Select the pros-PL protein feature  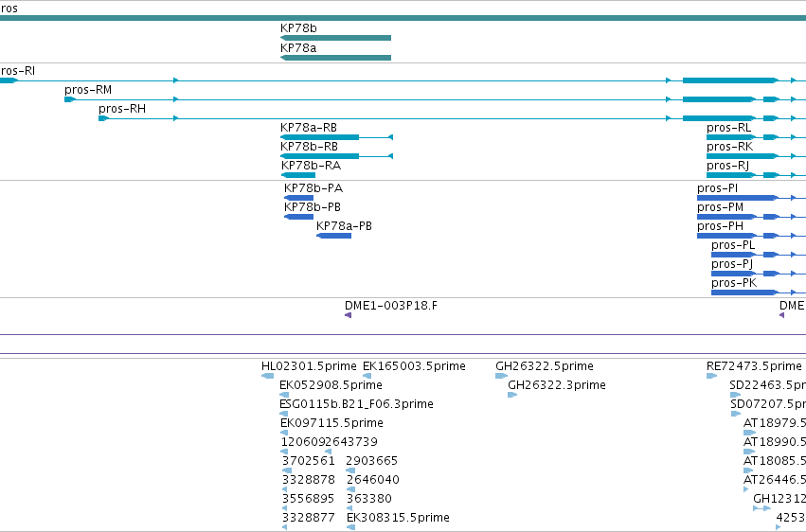[759, 255]
